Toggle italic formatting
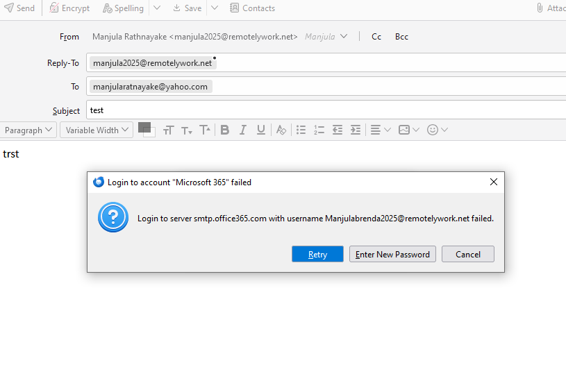The width and height of the screenshot is (566, 392). coord(243,130)
